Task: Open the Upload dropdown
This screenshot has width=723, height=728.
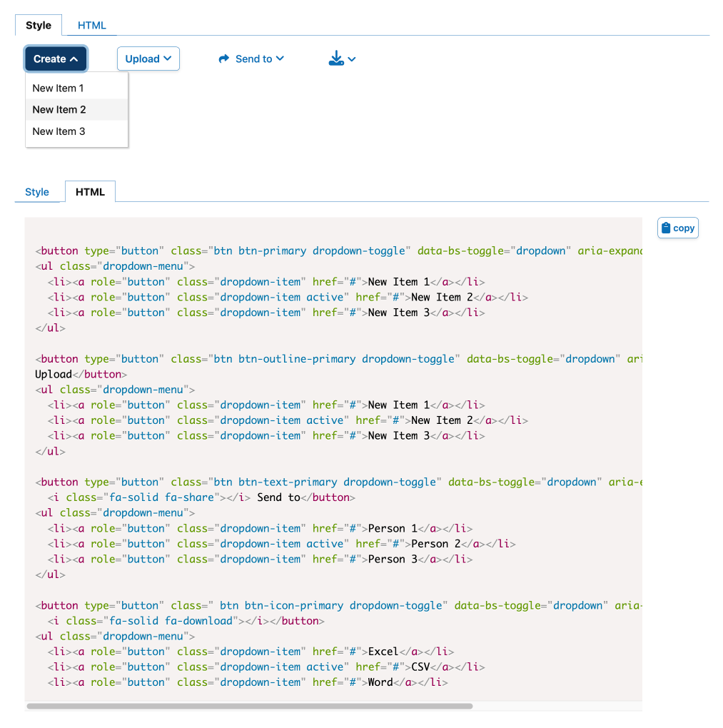Action: 148,59
